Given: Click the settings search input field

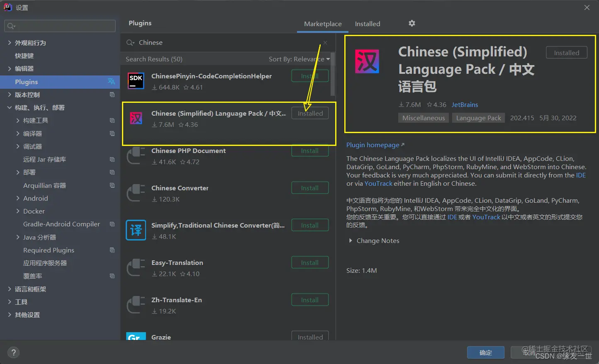Looking at the screenshot, I should [60, 26].
